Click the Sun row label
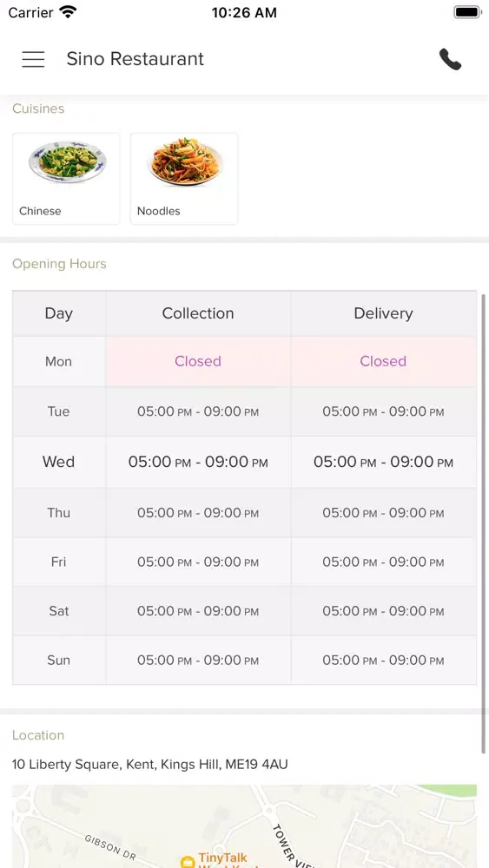 59,660
